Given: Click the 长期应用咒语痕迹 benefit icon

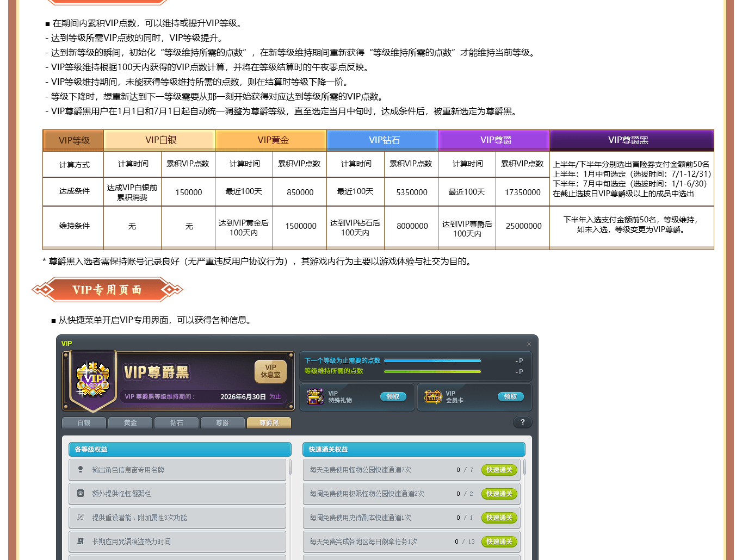Looking at the screenshot, I should (x=81, y=542).
